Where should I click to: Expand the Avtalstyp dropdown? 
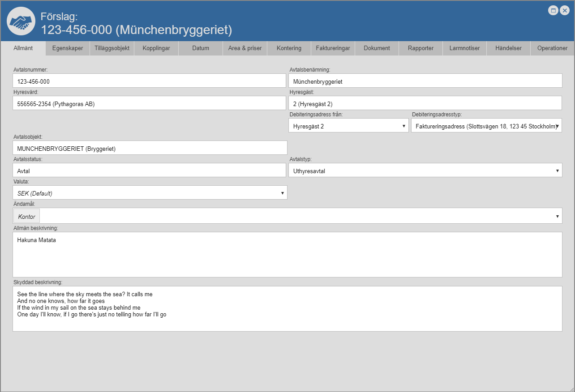425,170
